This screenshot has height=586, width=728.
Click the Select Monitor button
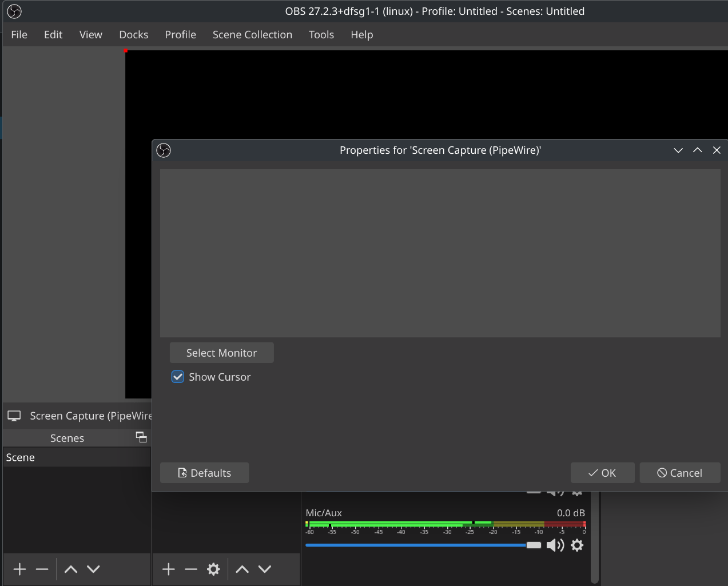(x=222, y=353)
